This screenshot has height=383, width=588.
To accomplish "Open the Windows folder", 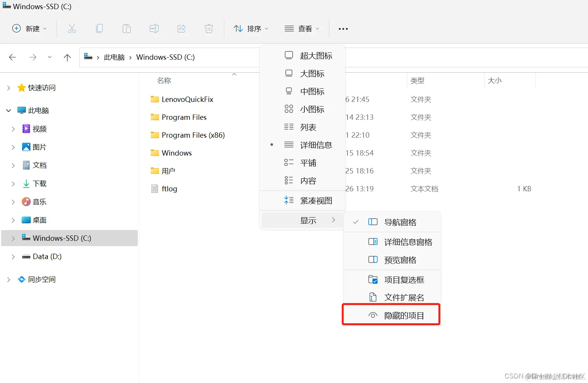I will [176, 153].
